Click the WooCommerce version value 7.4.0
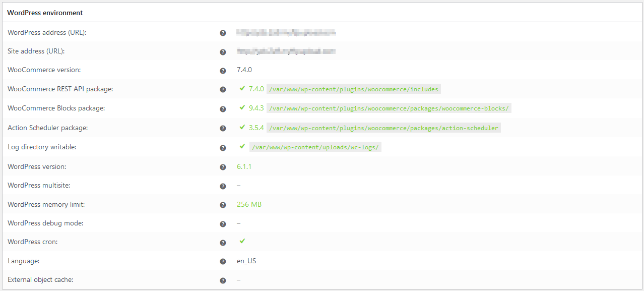644x291 pixels. pyautogui.click(x=244, y=70)
